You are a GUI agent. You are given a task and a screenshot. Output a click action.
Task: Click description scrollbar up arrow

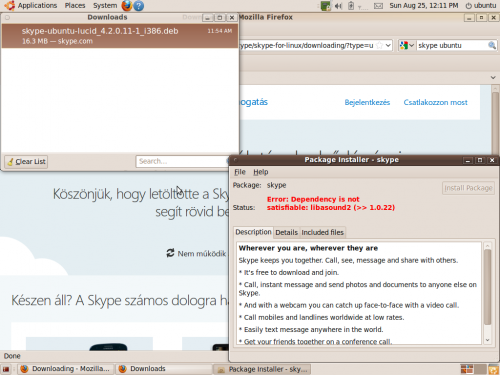click(x=487, y=246)
